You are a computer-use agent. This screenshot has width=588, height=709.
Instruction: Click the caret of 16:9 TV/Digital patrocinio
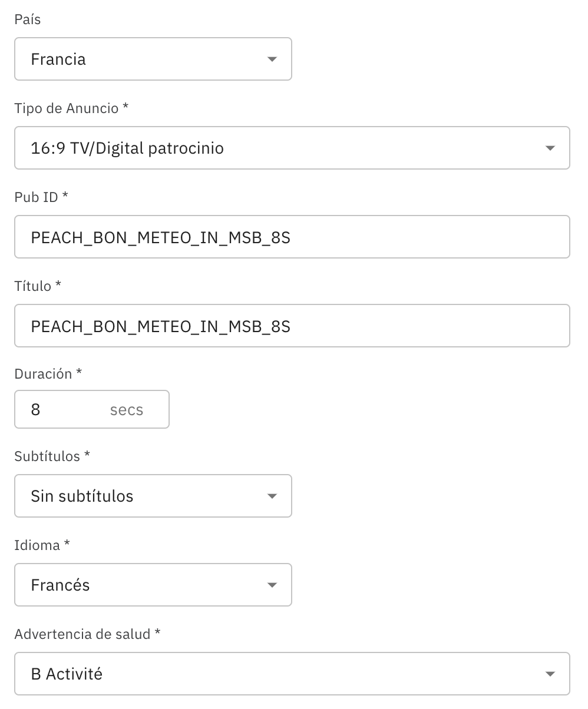550,148
